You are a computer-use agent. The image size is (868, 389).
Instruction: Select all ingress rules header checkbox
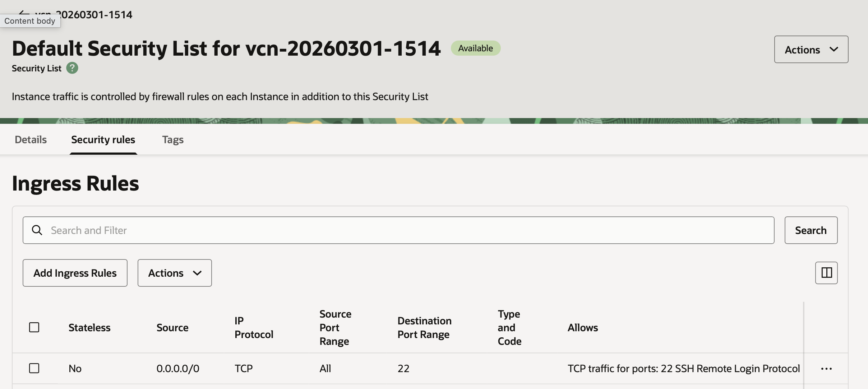[x=34, y=327]
